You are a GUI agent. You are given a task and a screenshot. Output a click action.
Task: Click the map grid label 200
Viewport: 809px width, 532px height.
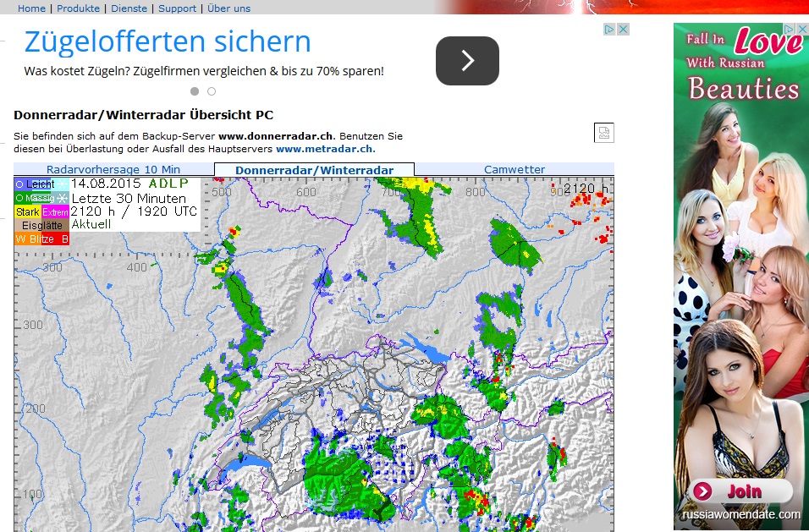(x=35, y=409)
